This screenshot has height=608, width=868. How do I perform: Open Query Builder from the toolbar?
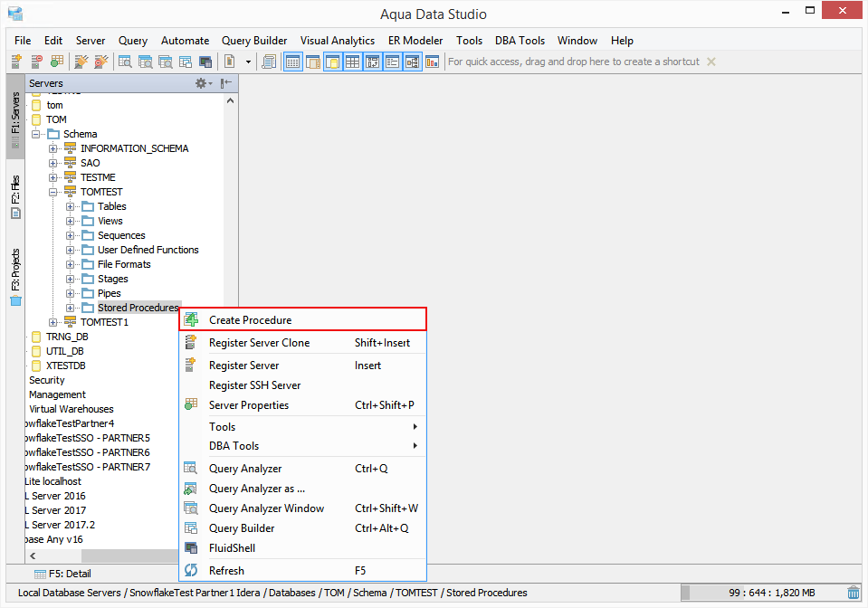(x=186, y=62)
